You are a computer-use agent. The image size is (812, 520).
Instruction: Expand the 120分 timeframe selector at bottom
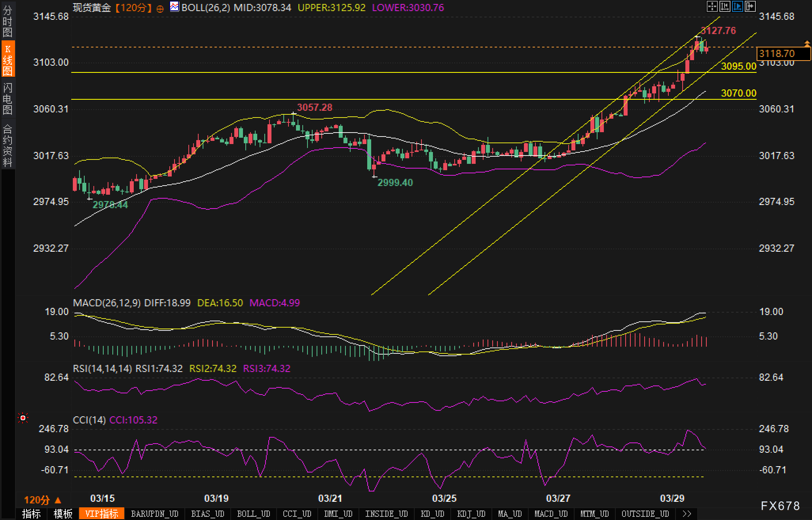pyautogui.click(x=43, y=500)
